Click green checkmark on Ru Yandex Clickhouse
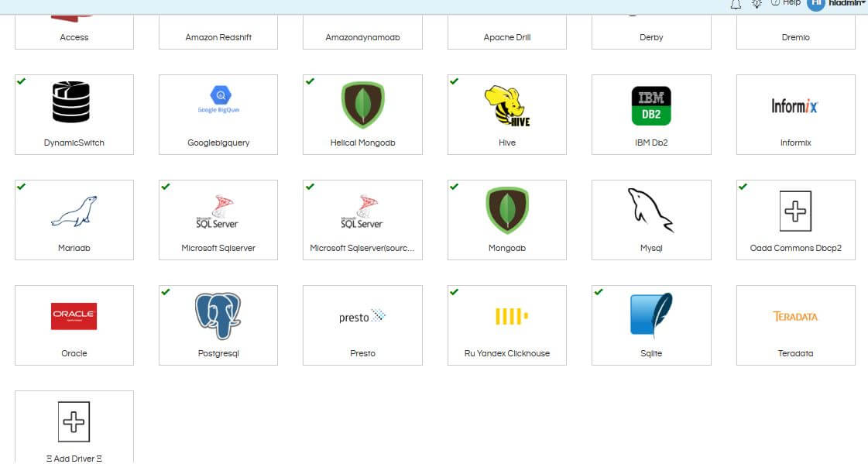 [454, 291]
